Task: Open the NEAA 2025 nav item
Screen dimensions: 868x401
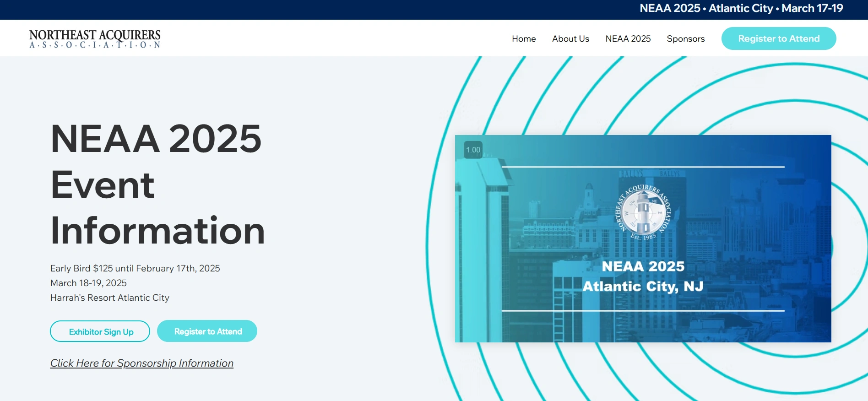Action: [x=628, y=39]
